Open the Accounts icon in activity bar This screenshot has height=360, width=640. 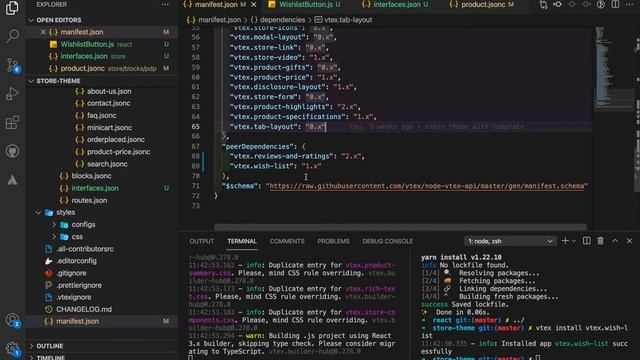[x=12, y=320]
